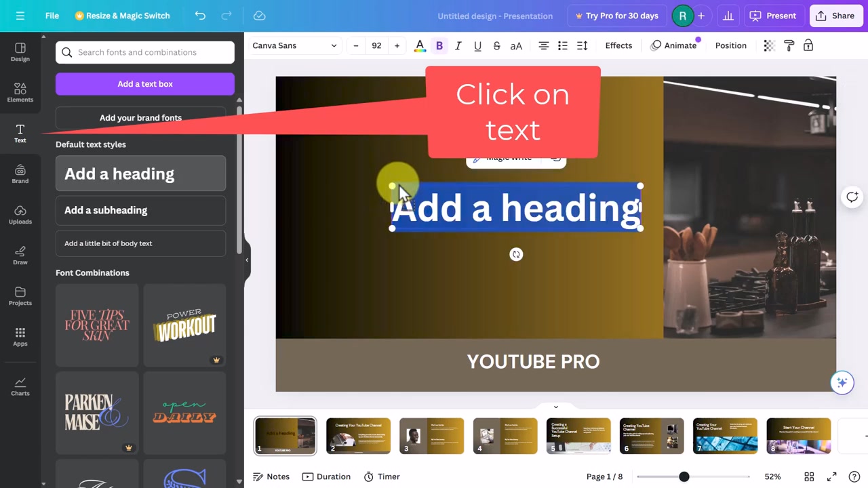Check cloud save status icon
Viewport: 868px width, 488px height.
coord(259,16)
